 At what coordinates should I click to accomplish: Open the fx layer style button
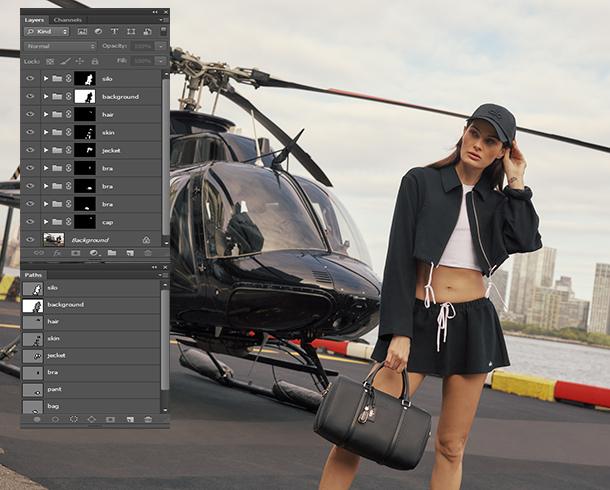click(x=57, y=253)
